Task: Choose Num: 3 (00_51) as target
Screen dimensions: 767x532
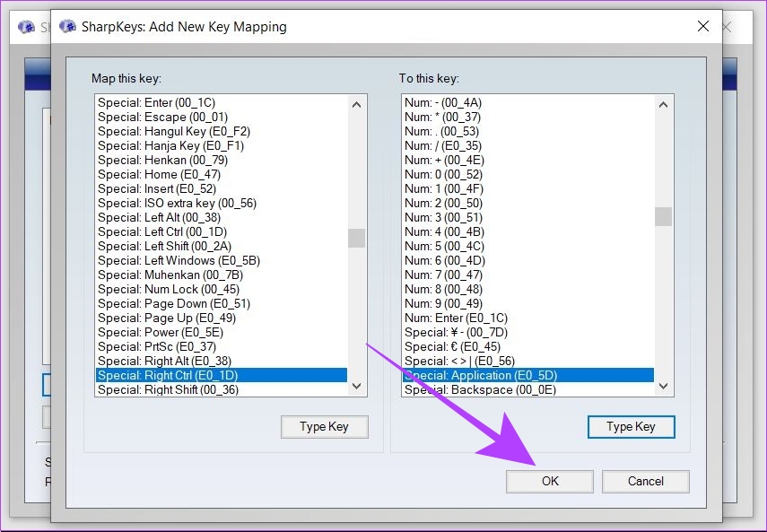Action: coord(527,218)
